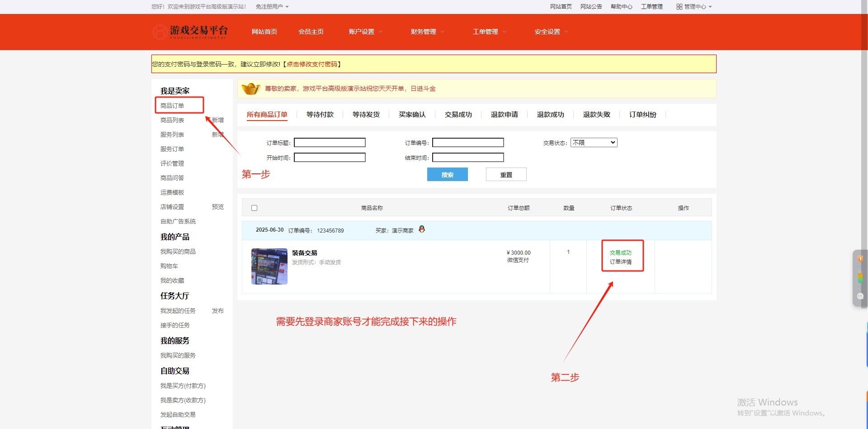
Task: Open 接手的任务 in the sidebar
Action: pyautogui.click(x=175, y=325)
